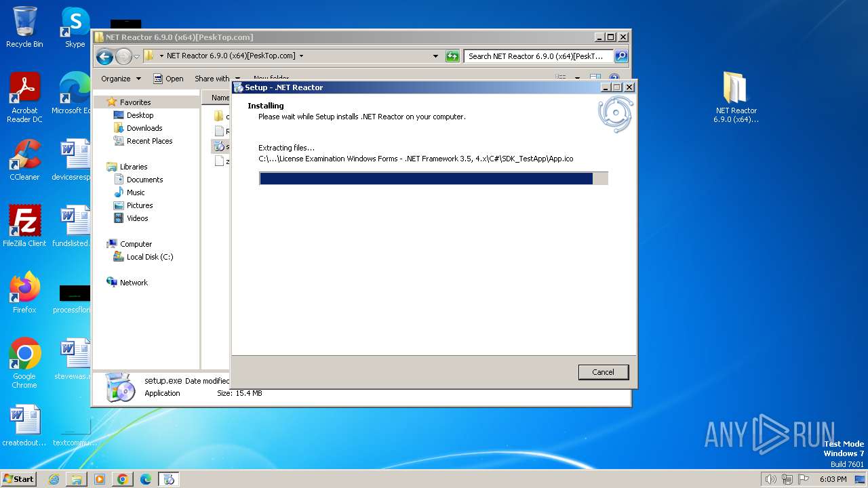868x488 pixels.
Task: Maximize the Explorer window
Action: 611,37
